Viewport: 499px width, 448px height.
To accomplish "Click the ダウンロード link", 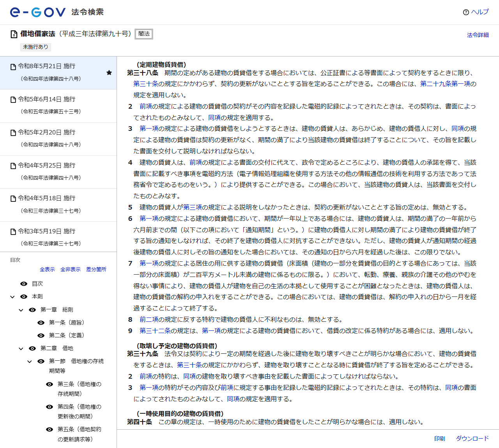I will pos(472,439).
